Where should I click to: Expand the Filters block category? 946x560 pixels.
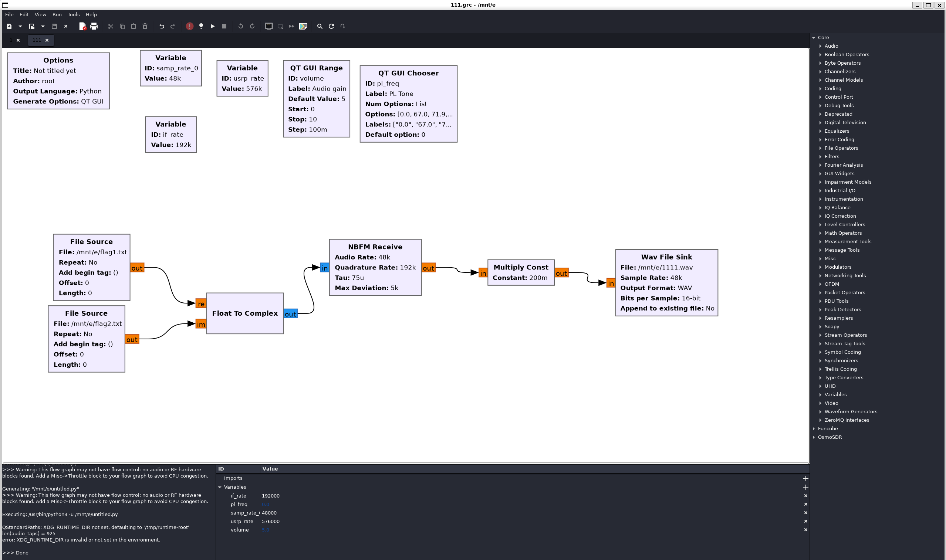click(x=821, y=157)
